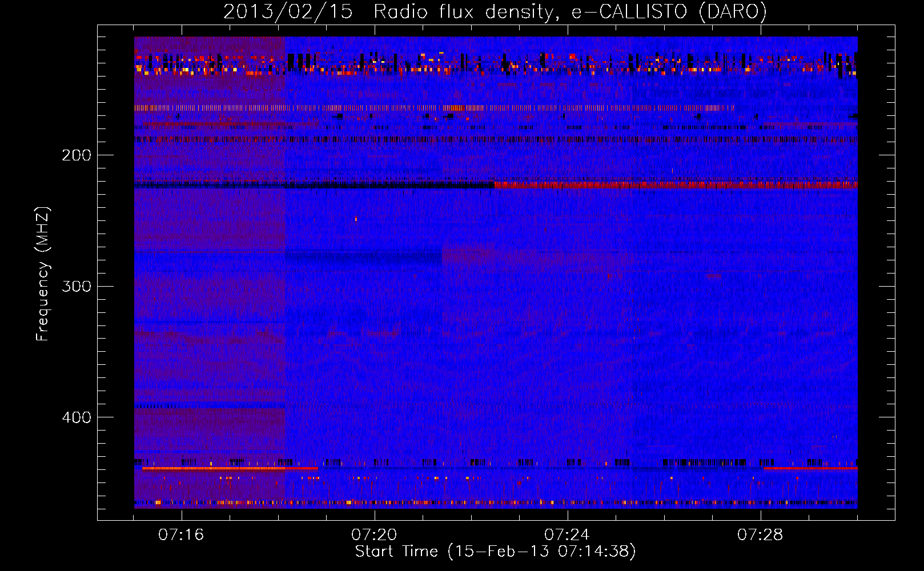924x571 pixels.
Task: Click the '400' frequency axis label
Action: point(76,417)
